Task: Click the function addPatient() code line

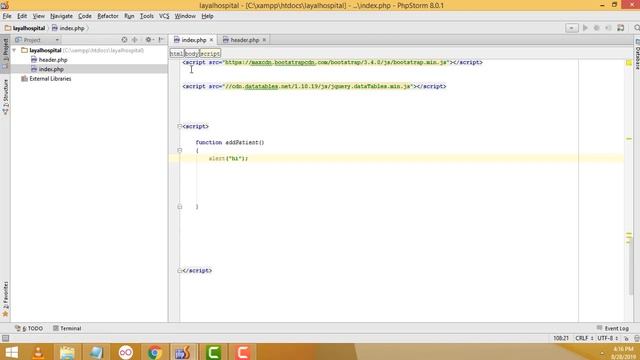Action: pyautogui.click(x=230, y=142)
